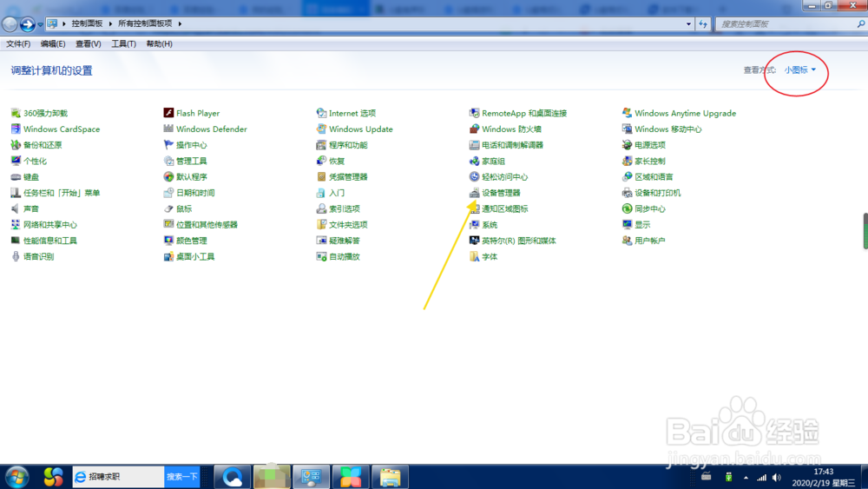Open RemoteApp 和桌面连接 link

524,113
